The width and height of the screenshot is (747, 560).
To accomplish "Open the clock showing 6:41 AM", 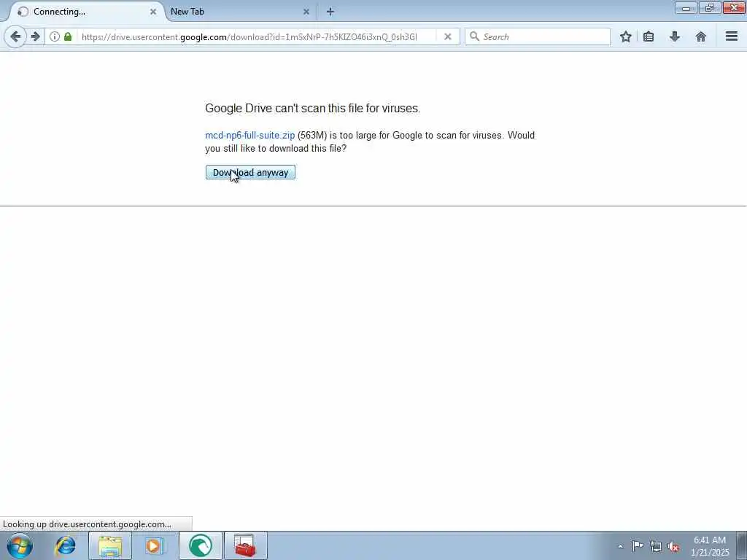I will 710,545.
